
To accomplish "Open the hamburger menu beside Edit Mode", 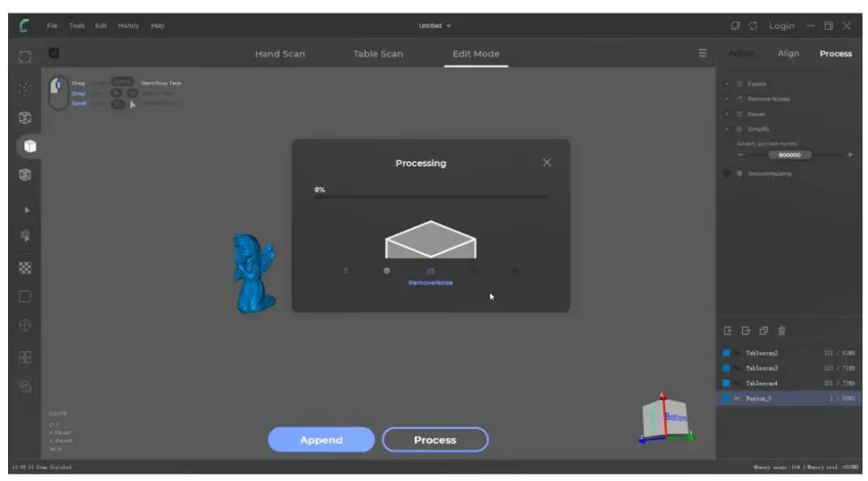I will (703, 53).
